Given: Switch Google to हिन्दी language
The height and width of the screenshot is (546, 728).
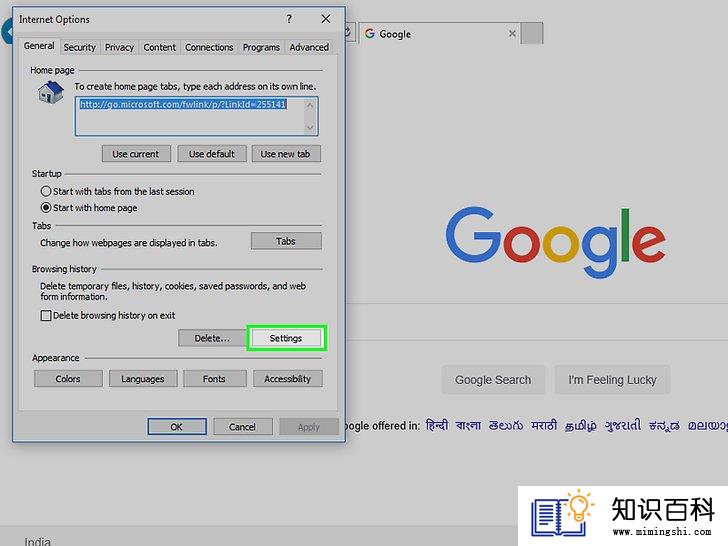Looking at the screenshot, I should point(437,425).
